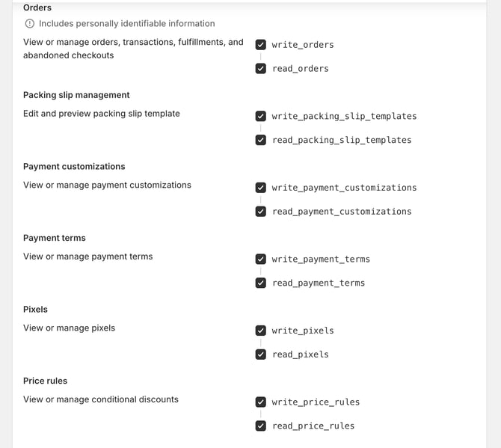
Task: Disable the write_price_rules checkbox
Action: point(260,402)
